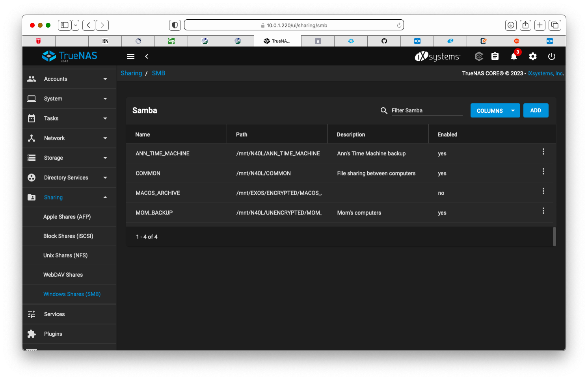Click the ADD button
588x380 pixels.
tap(536, 110)
